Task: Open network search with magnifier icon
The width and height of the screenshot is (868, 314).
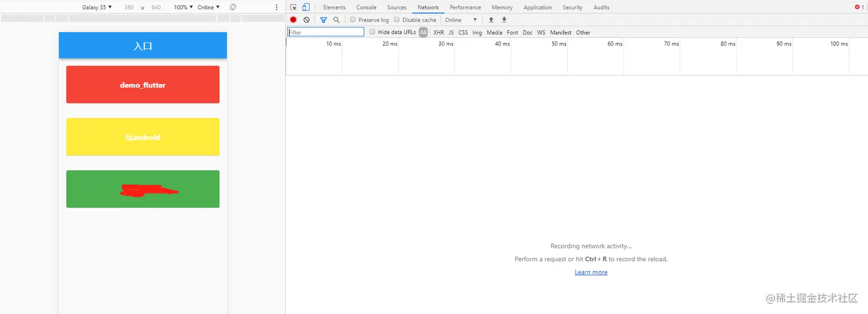Action: click(336, 20)
